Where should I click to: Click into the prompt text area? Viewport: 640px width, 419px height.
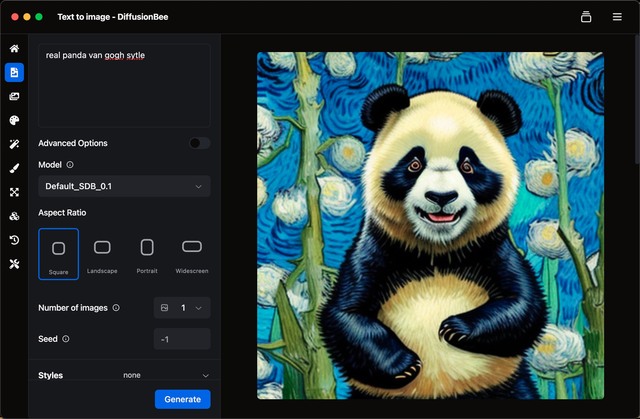coord(124,86)
